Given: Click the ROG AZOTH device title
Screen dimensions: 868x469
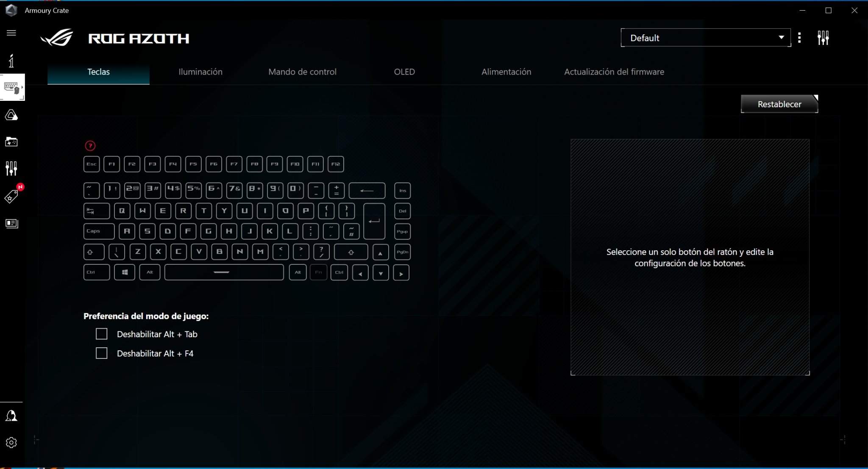Looking at the screenshot, I should coord(139,39).
